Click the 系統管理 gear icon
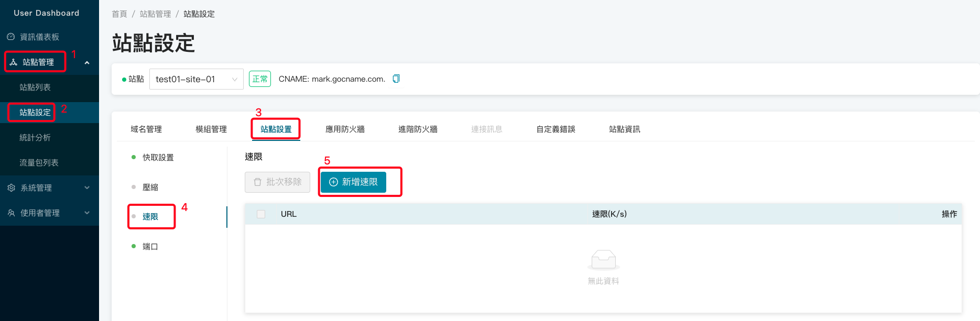Image resolution: width=980 pixels, height=321 pixels. click(x=11, y=187)
